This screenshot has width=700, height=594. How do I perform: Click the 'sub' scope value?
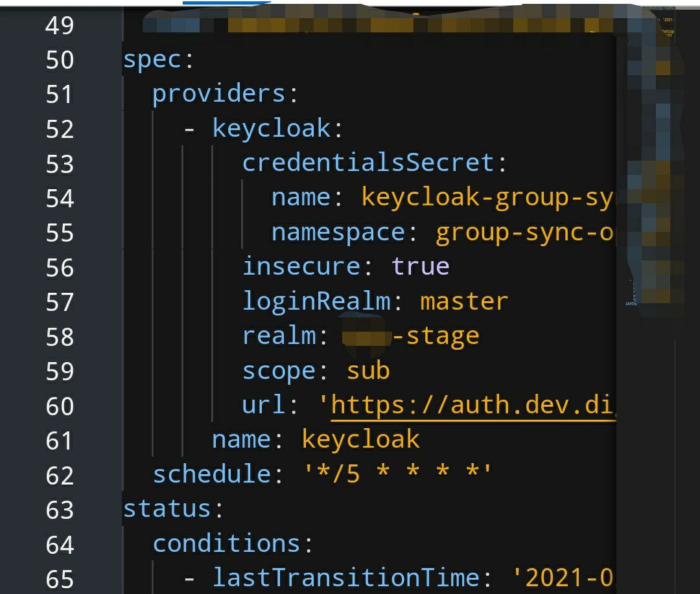[x=368, y=371]
